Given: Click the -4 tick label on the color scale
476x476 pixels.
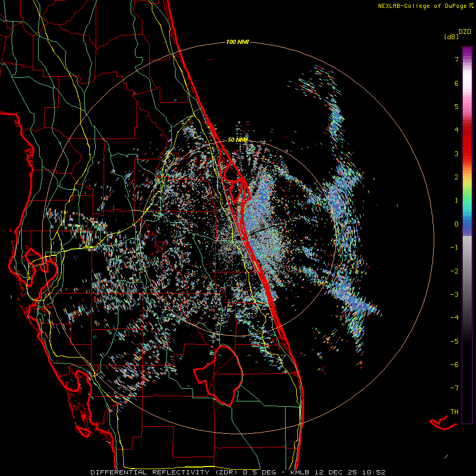Looking at the screenshot, I should (454, 317).
